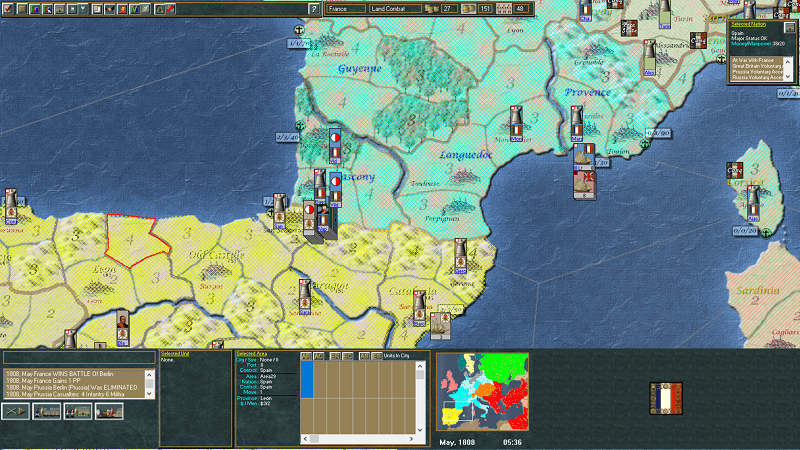Viewport: 800px width, 450px height.
Task: Click 'Berlin (Prussia) Was ELIMINATED' log entry
Action: click(71, 387)
